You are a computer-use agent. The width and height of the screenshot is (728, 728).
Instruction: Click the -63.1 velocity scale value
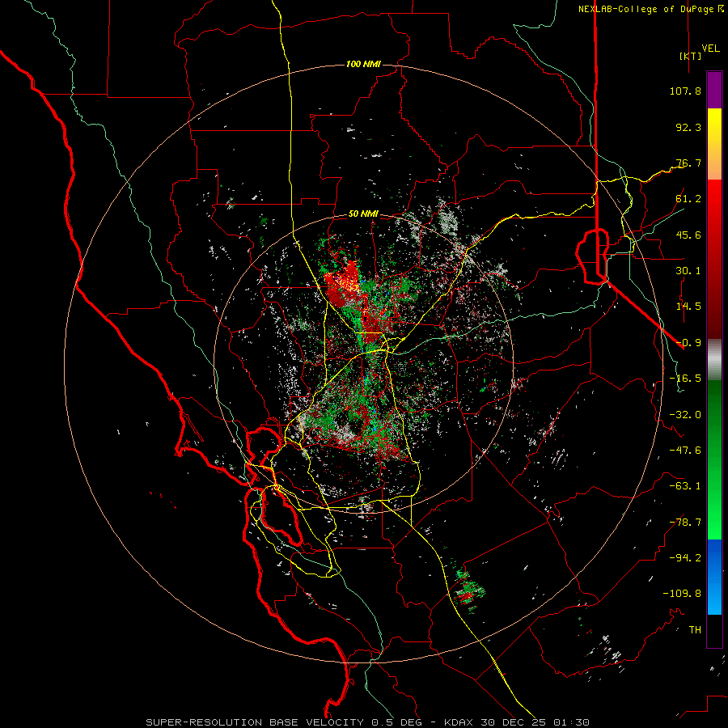pos(685,486)
